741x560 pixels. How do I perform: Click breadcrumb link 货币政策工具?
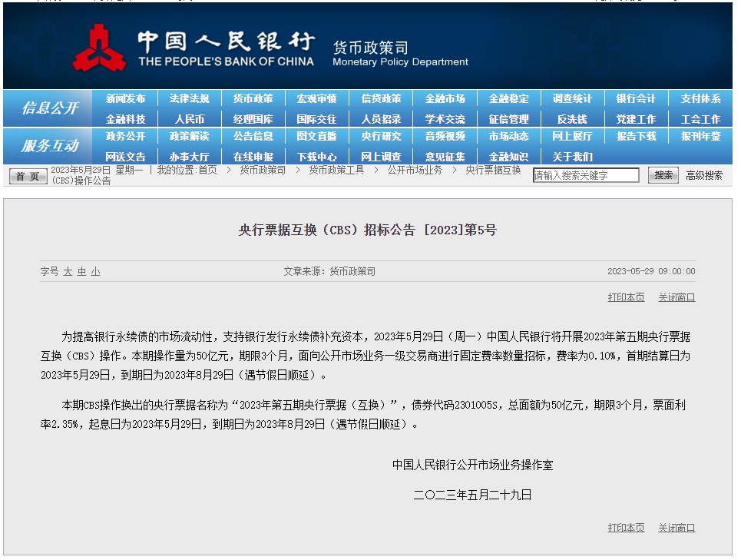pos(336,170)
